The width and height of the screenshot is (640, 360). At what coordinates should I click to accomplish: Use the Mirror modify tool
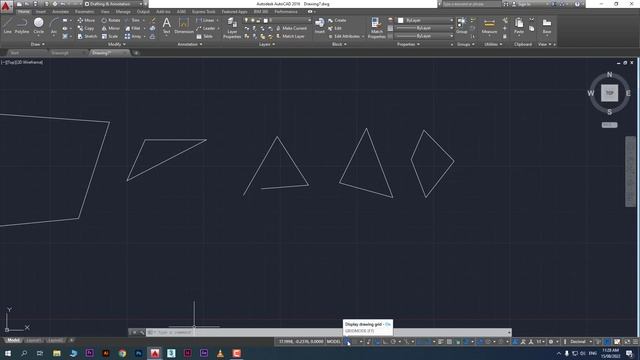111,28
